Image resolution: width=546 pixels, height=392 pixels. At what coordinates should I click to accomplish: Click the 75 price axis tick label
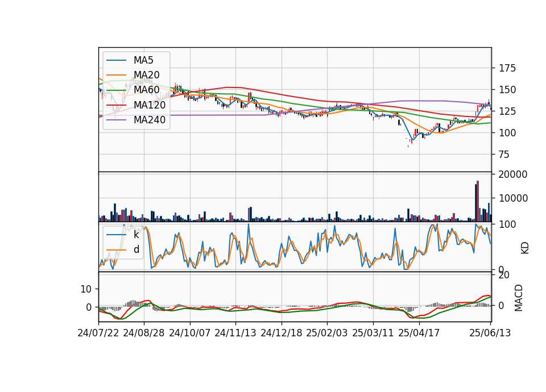[504, 155]
